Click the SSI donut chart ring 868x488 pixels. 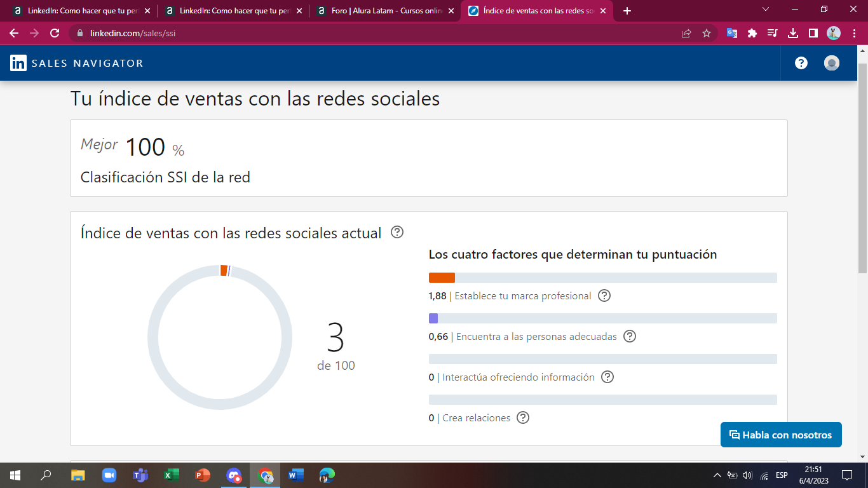tap(220, 337)
